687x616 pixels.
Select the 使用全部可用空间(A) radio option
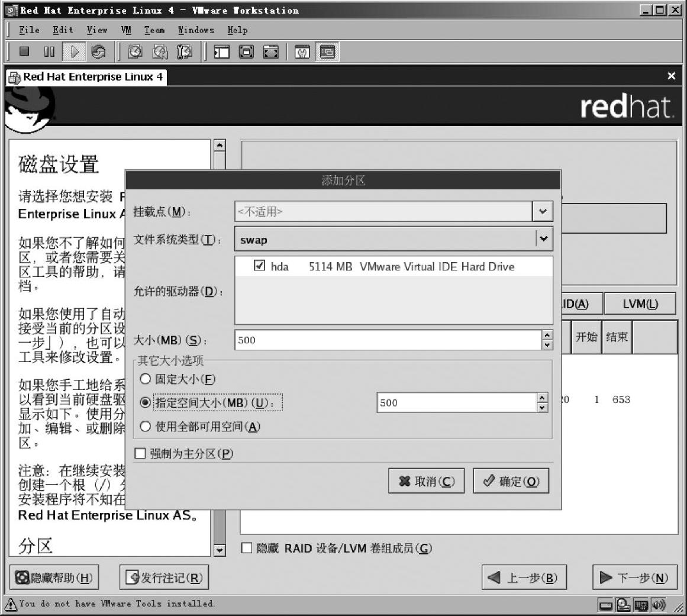(x=145, y=426)
